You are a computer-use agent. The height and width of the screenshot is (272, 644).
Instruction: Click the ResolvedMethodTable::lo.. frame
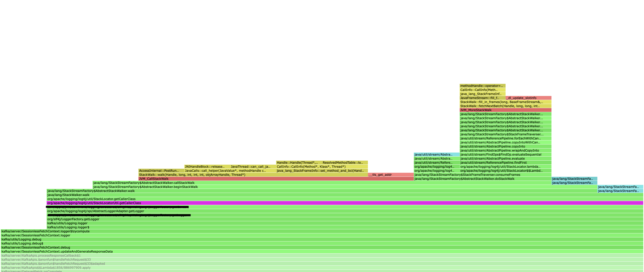pyautogui.click(x=345, y=162)
